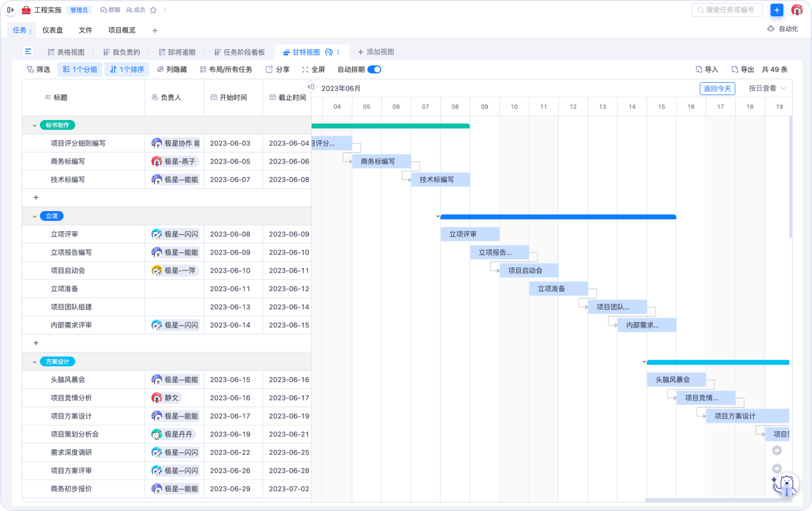Click the 导出 export icon
812x511 pixels.
[735, 70]
